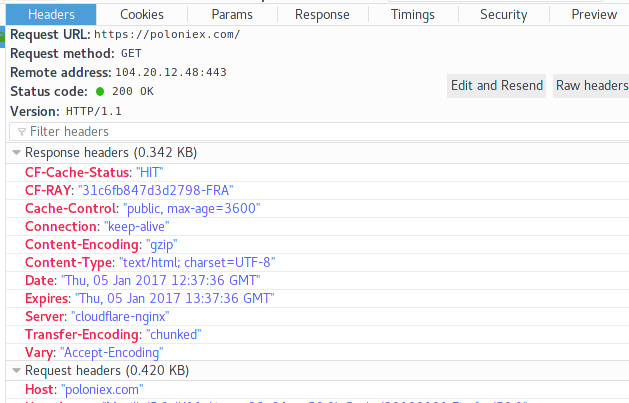Open the Params tab
The image size is (629, 403).
(x=232, y=14)
